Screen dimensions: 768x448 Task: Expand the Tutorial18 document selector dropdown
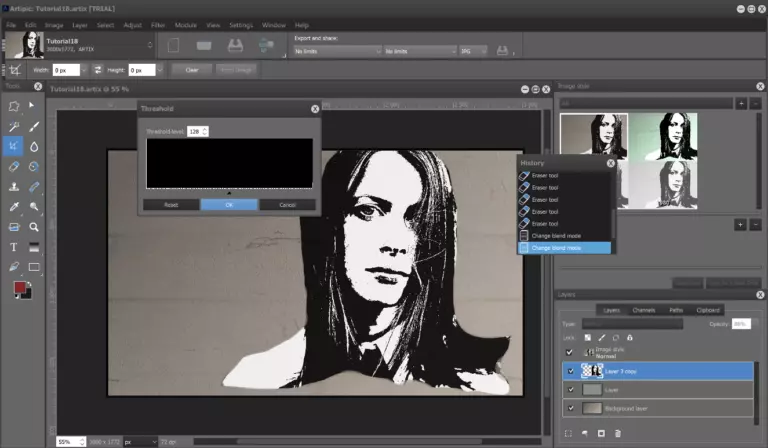pos(150,46)
